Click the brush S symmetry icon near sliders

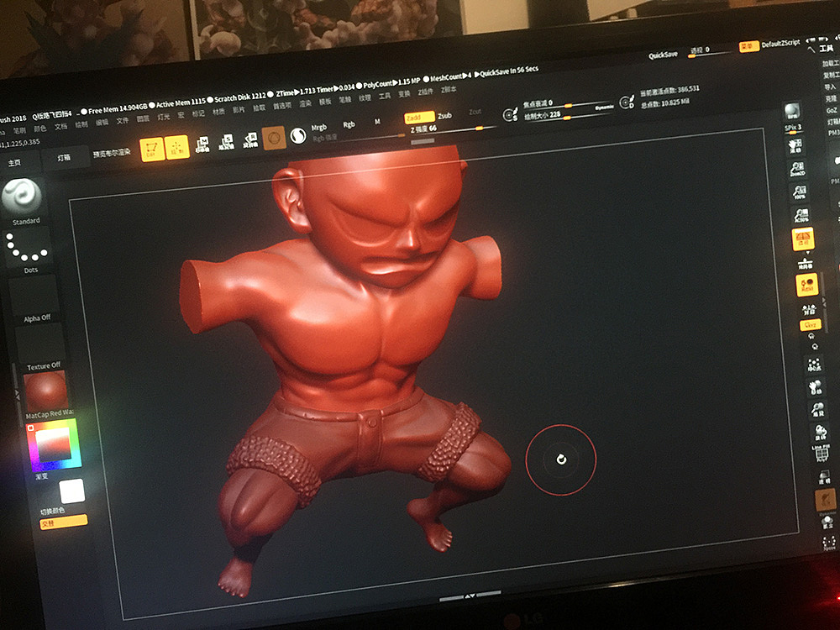(x=510, y=114)
